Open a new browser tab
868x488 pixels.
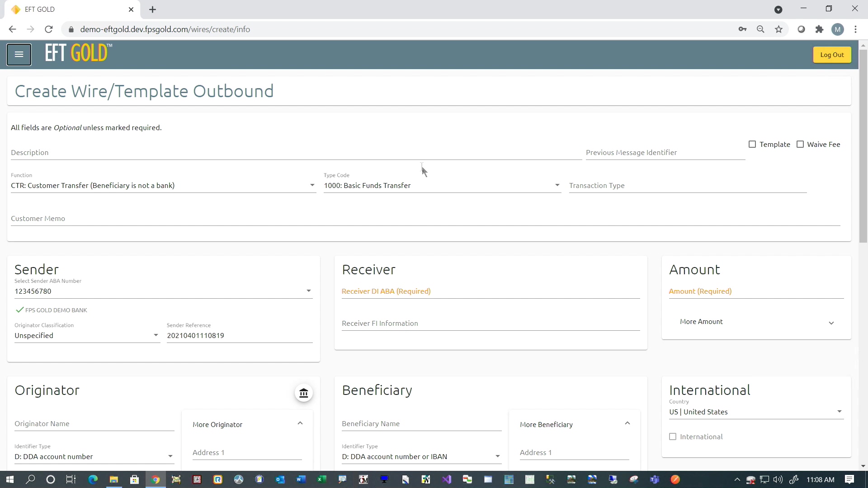153,9
